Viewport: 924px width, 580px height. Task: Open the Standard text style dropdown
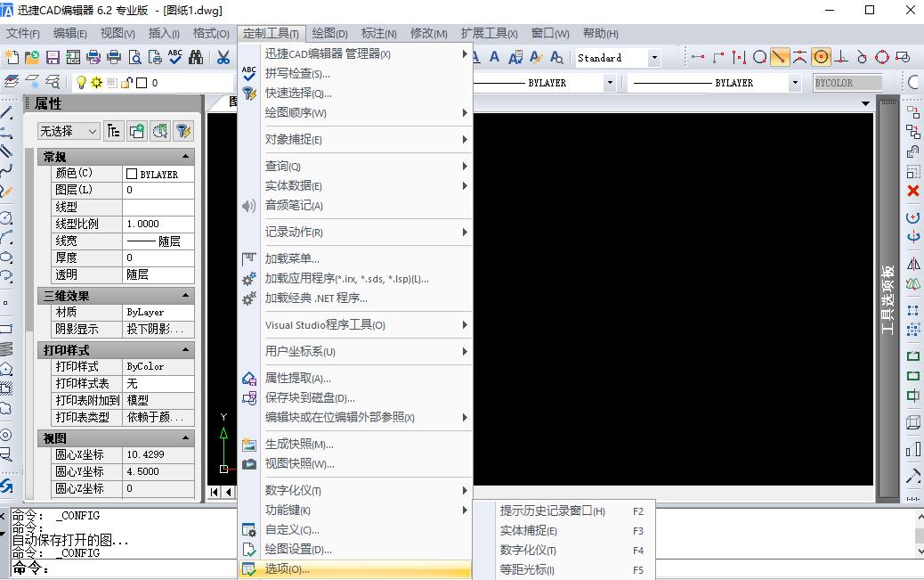point(653,58)
